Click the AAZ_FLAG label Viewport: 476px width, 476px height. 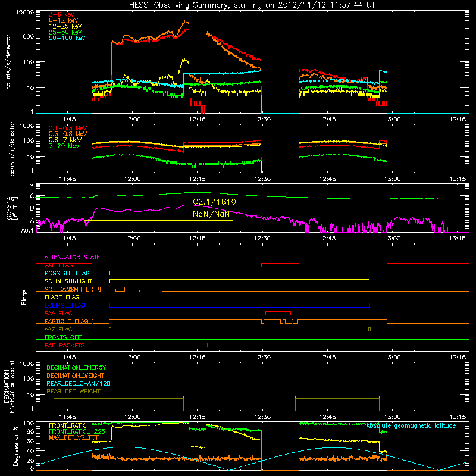(x=58, y=329)
